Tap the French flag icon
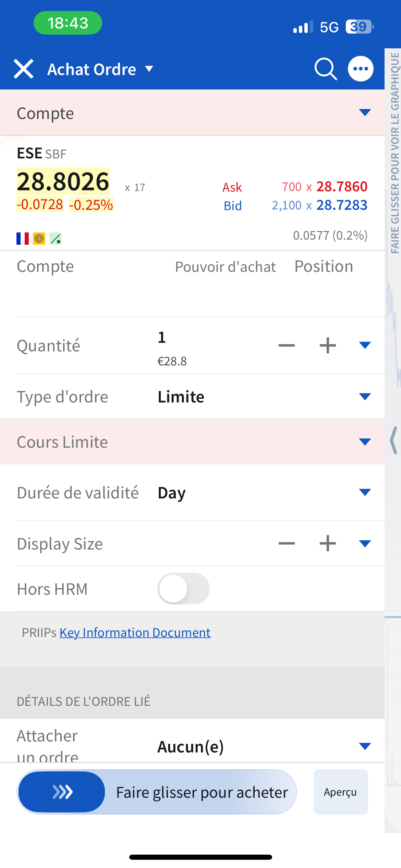 (x=23, y=239)
